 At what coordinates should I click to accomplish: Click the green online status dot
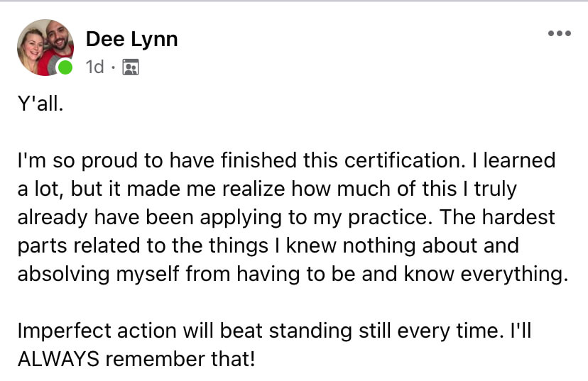pyautogui.click(x=65, y=67)
